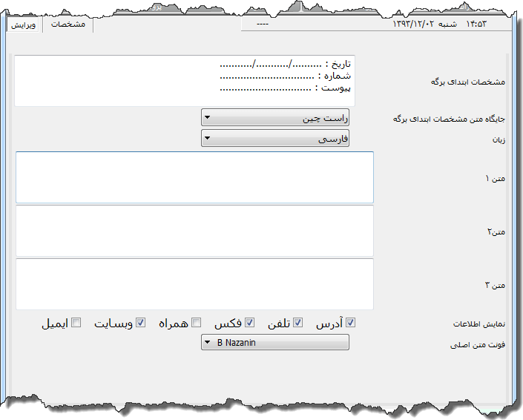Click the ۱۴:۵۳ clock in status bar
The width and height of the screenshot is (523, 420).
click(477, 24)
